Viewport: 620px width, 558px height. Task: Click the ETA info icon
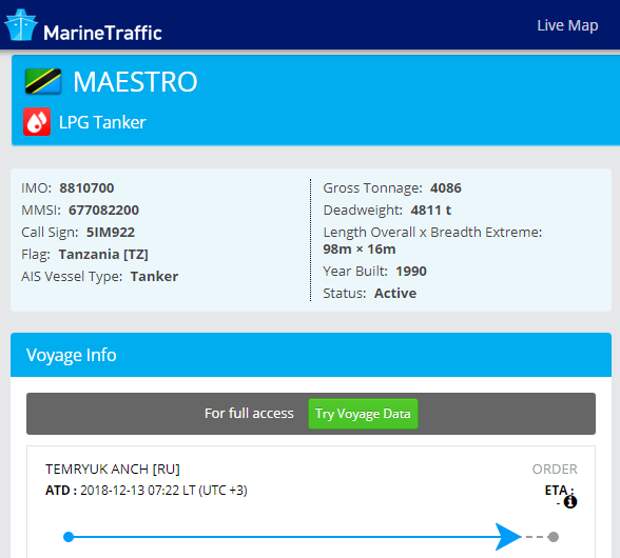570,502
